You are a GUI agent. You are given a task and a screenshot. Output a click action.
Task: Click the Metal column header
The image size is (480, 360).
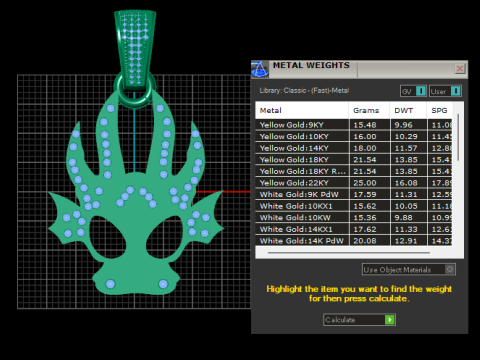pyautogui.click(x=302, y=110)
